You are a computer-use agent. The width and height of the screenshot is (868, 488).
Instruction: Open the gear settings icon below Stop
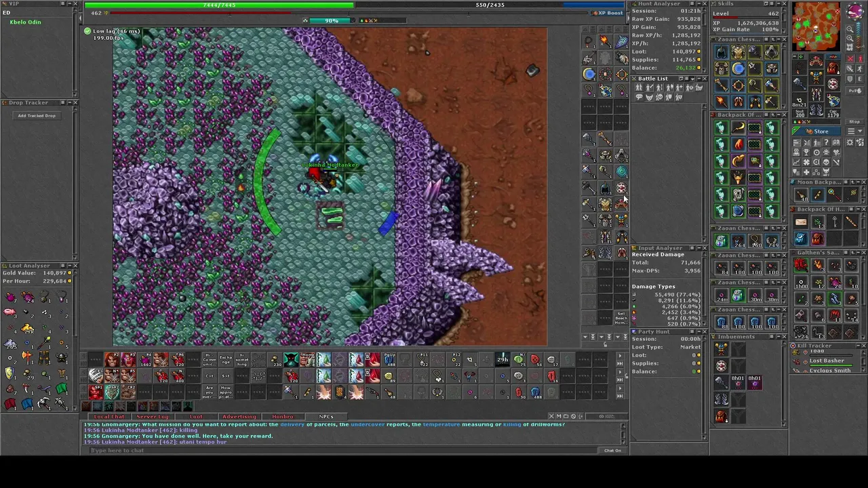[x=850, y=142]
